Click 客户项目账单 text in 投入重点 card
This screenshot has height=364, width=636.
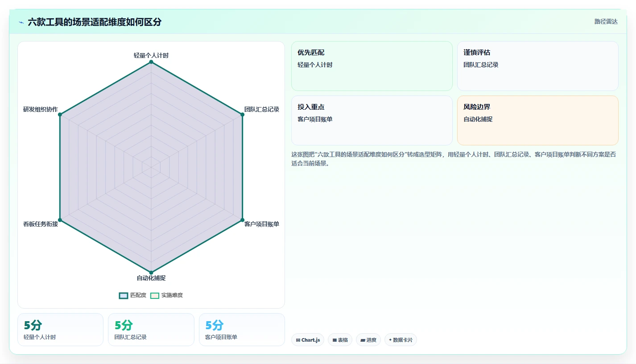(x=315, y=119)
